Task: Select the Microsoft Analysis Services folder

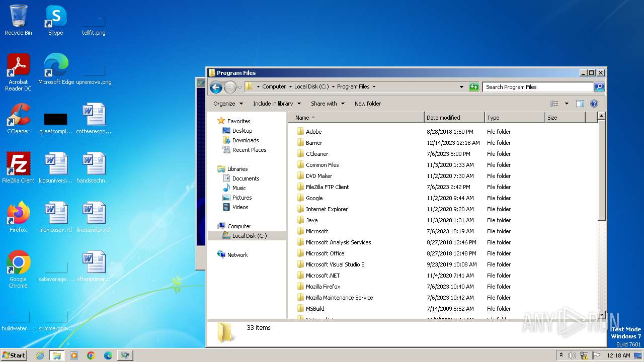Action: pos(338,242)
